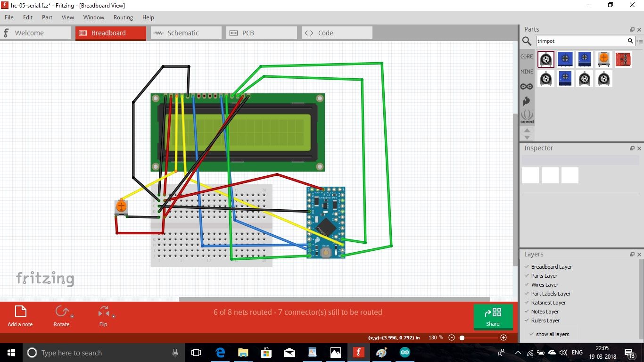Select the Arduino parts bin icon
This screenshot has height=362, width=644.
click(527, 86)
